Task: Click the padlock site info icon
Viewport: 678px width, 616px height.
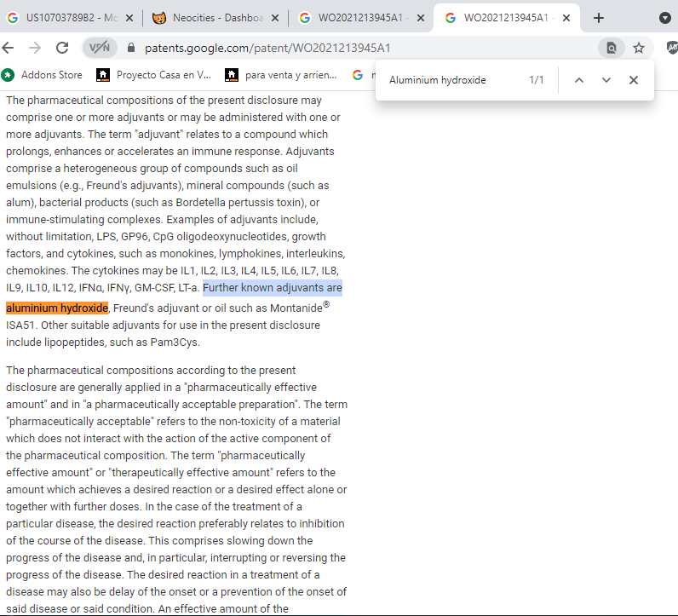Action: click(x=131, y=49)
